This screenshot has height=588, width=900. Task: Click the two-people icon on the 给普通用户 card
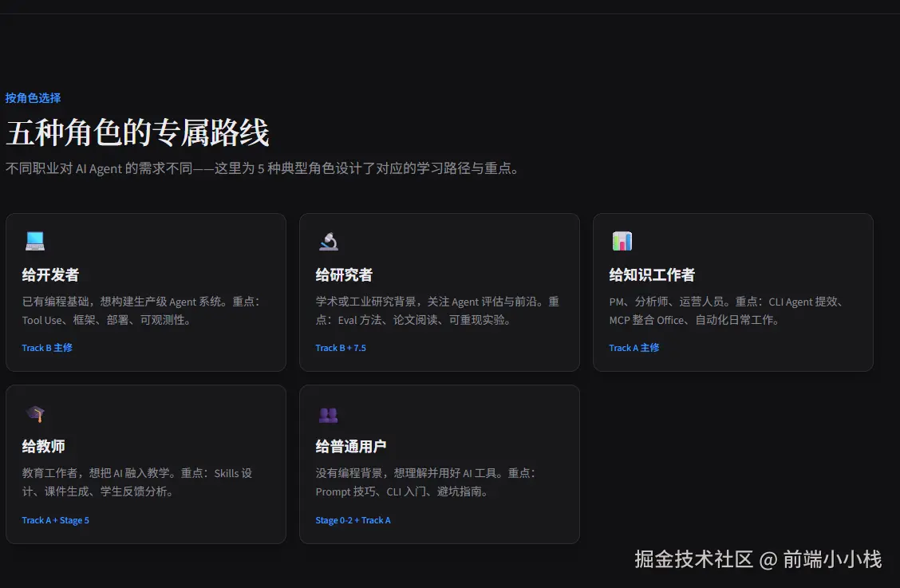[328, 415]
